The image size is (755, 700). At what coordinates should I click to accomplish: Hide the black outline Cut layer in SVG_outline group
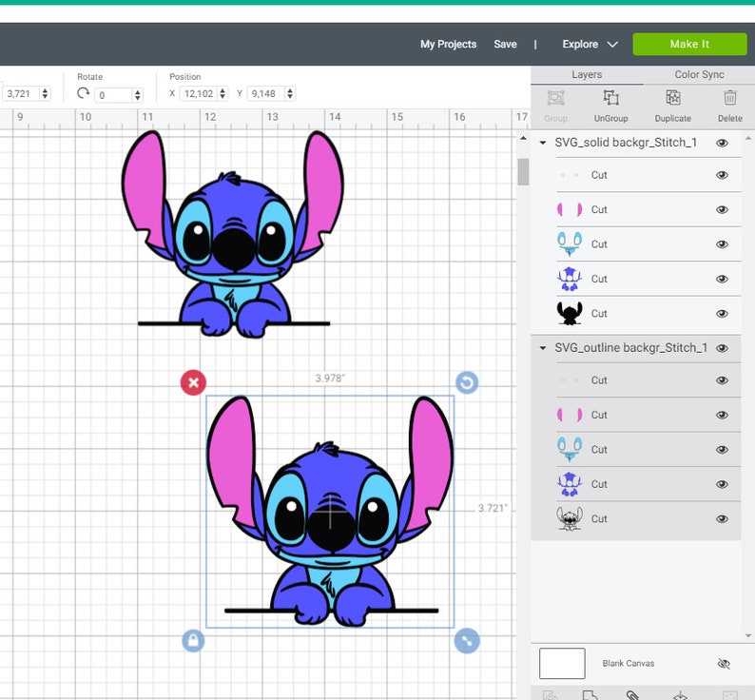(722, 519)
